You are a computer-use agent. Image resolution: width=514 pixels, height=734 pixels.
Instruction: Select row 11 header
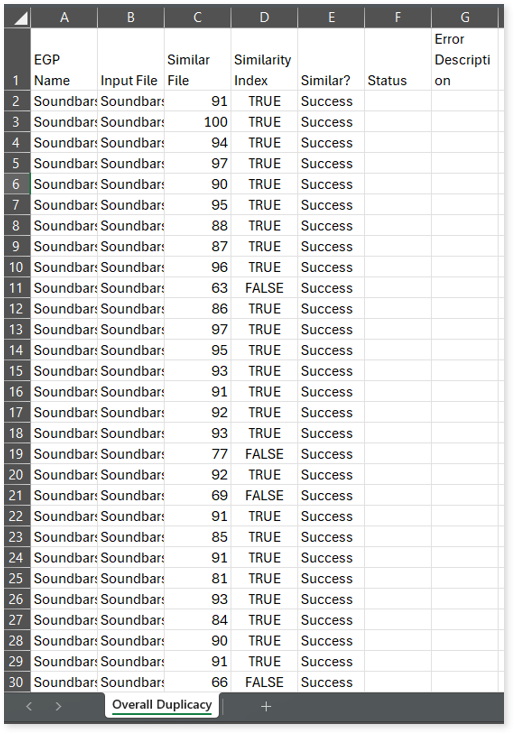click(17, 288)
